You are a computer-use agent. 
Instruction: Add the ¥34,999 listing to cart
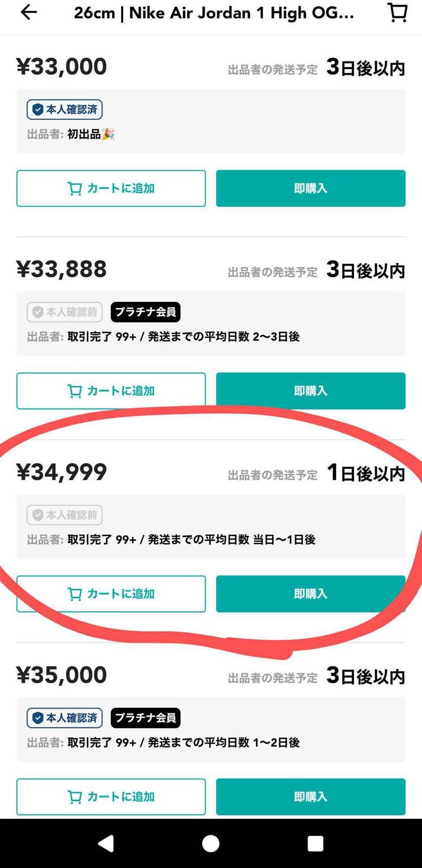point(111,594)
